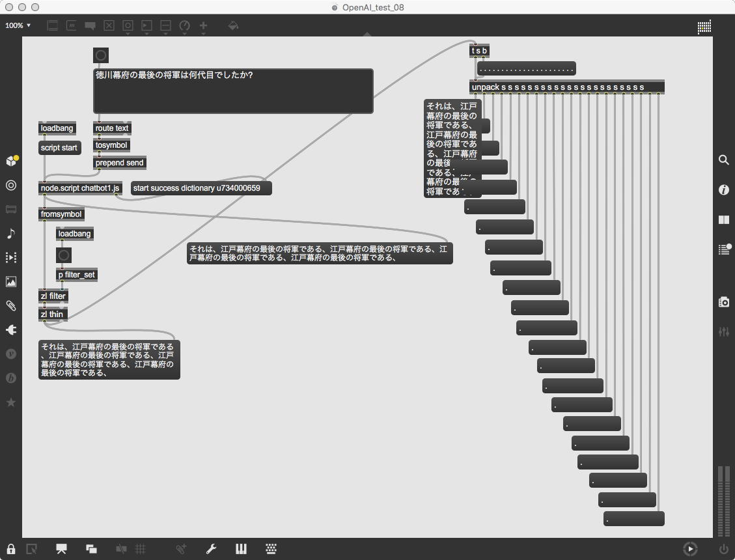The height and width of the screenshot is (560, 735).
Task: Select the 'unpack s s s' object
Action: pyautogui.click(x=567, y=87)
